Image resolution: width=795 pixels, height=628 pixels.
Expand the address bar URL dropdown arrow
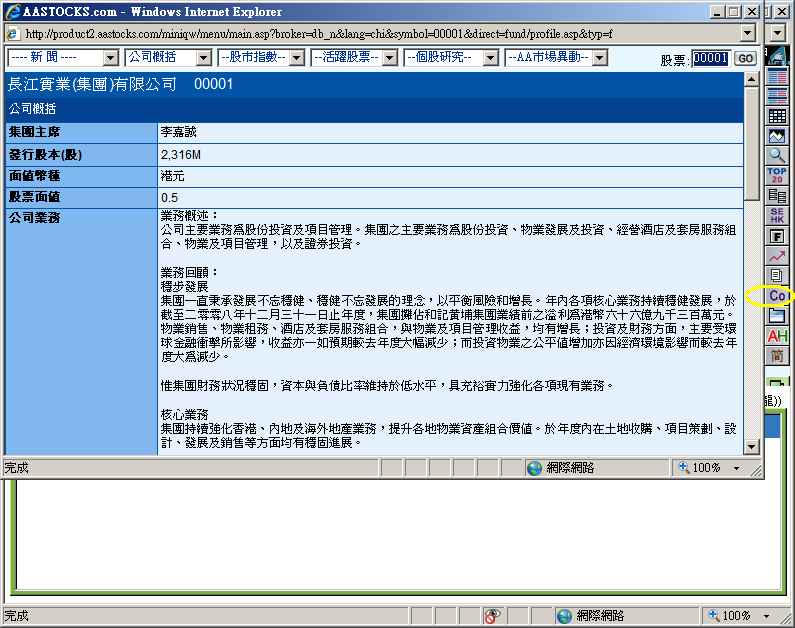[x=747, y=33]
